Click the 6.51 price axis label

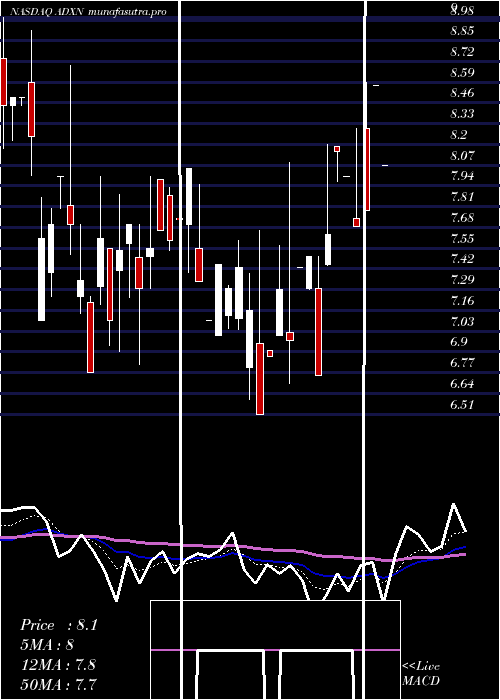pos(462,404)
